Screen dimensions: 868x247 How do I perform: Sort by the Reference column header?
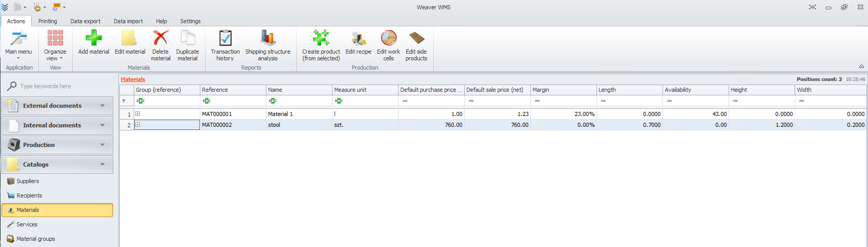coord(233,90)
